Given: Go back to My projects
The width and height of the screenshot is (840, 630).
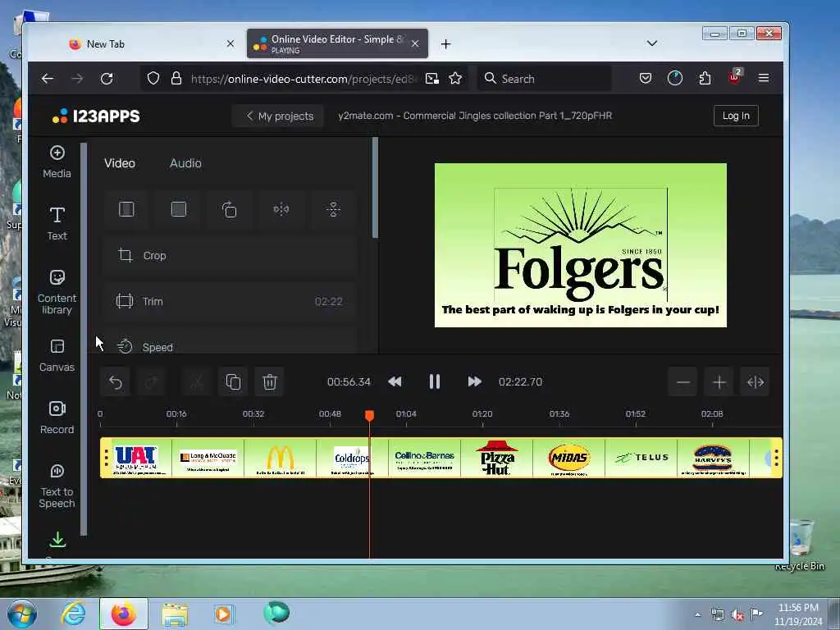Looking at the screenshot, I should click(x=279, y=116).
